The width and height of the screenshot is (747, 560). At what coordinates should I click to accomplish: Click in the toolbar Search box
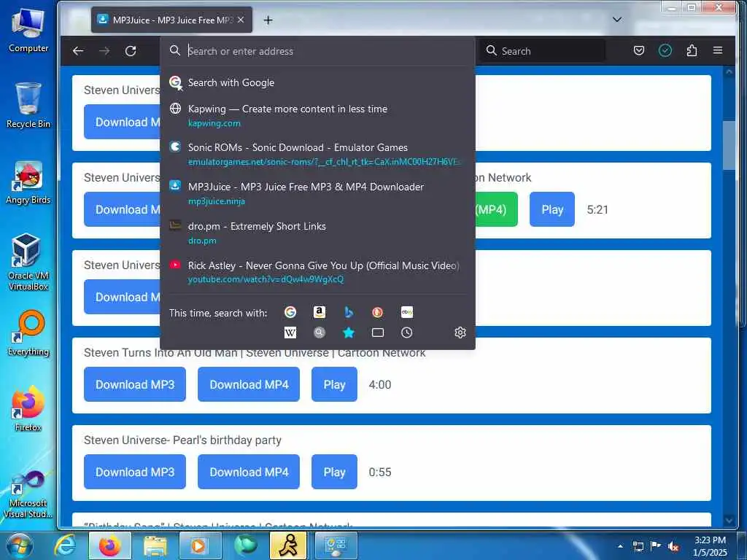[543, 51]
